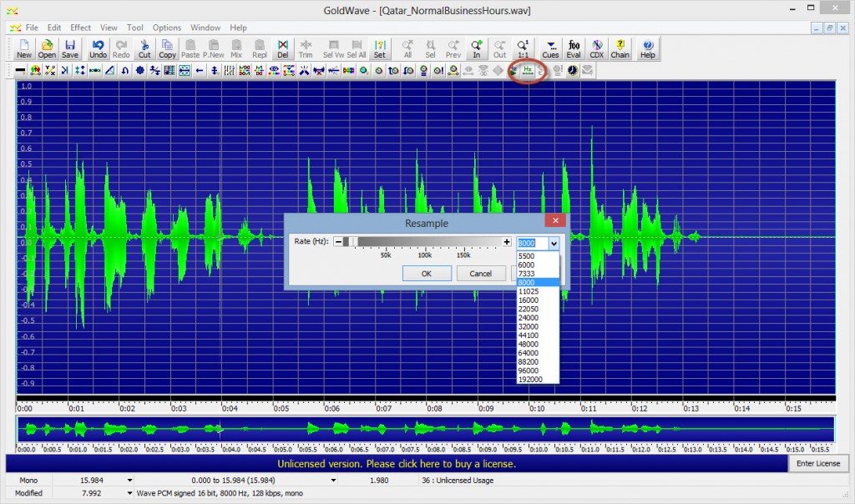Zoom to All with magnifier icon
This screenshot has height=504, width=855.
coord(407,48)
